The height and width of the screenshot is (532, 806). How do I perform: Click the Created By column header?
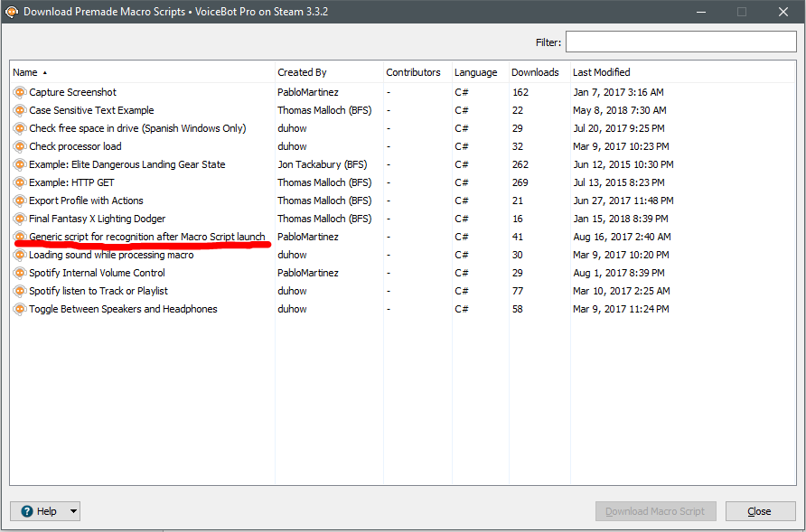302,72
